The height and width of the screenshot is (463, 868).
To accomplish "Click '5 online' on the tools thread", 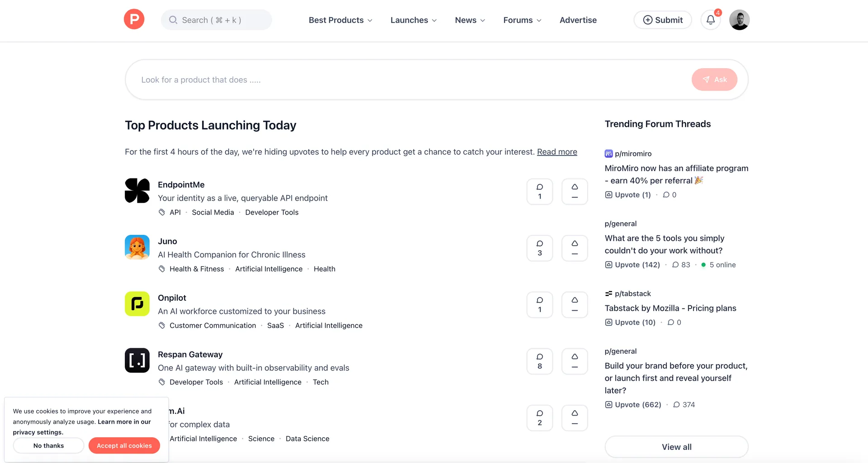I will pyautogui.click(x=718, y=265).
